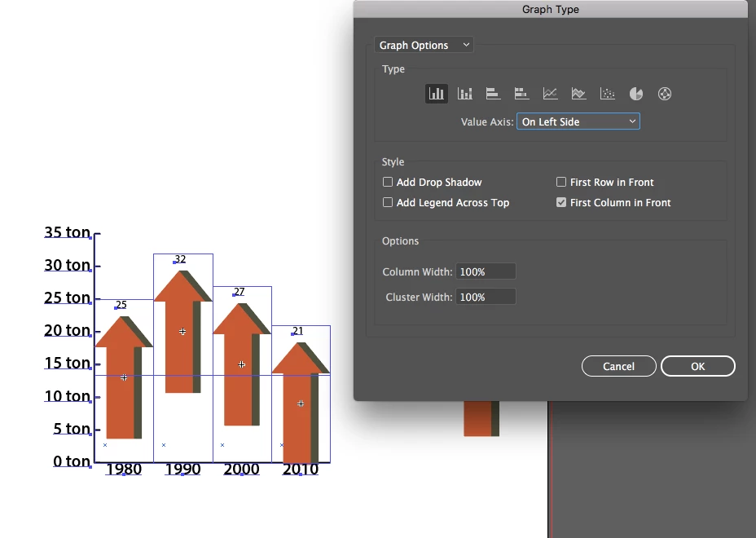Click the '20 ton' axis label
The width and height of the screenshot is (756, 538).
[68, 330]
